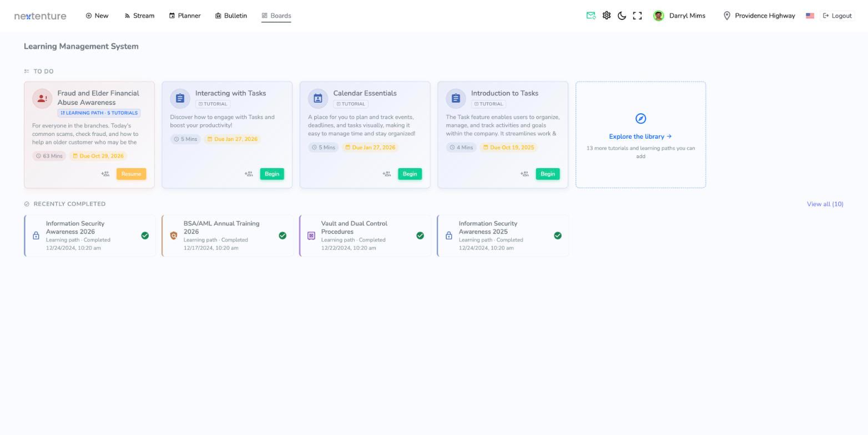868x435 pixels.
Task: Begin the Introduction to Tasks tutorial
Action: (x=548, y=174)
